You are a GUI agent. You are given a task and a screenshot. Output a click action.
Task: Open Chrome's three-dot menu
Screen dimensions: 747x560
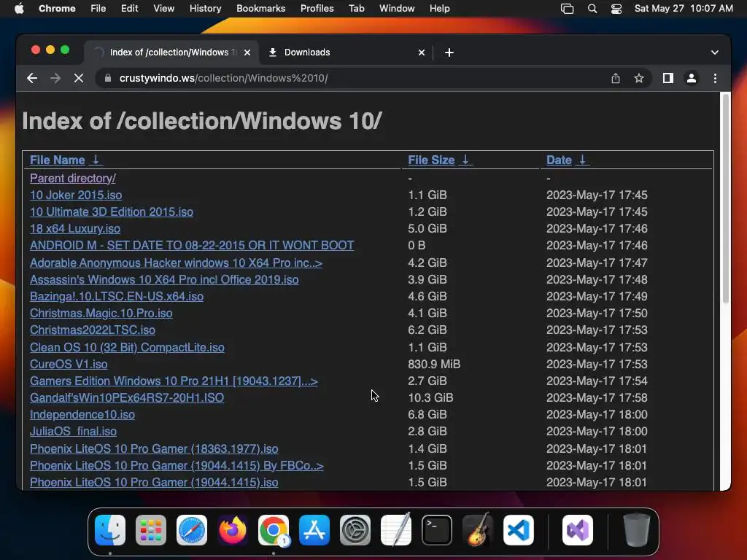click(715, 78)
